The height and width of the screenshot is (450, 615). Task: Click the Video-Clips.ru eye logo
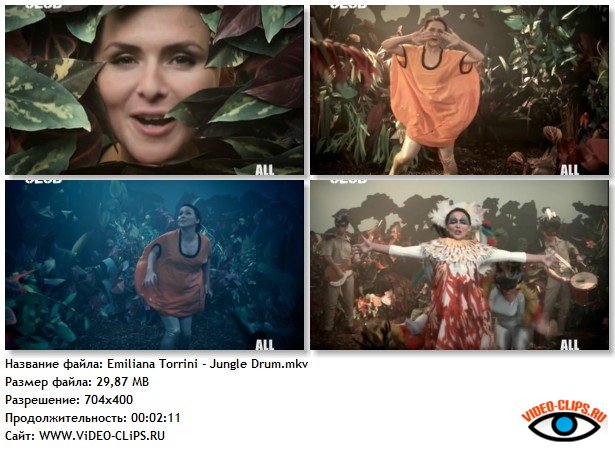pos(565,420)
